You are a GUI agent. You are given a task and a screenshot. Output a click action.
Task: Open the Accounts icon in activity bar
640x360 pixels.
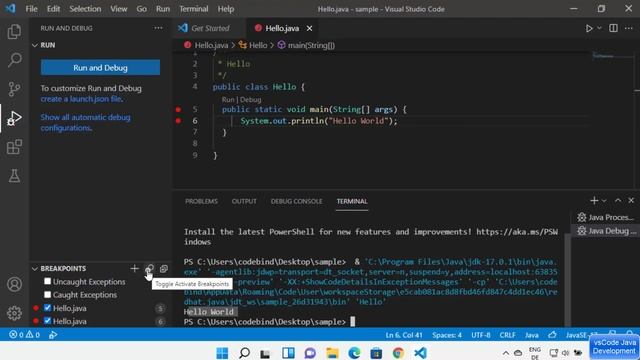tap(14, 284)
